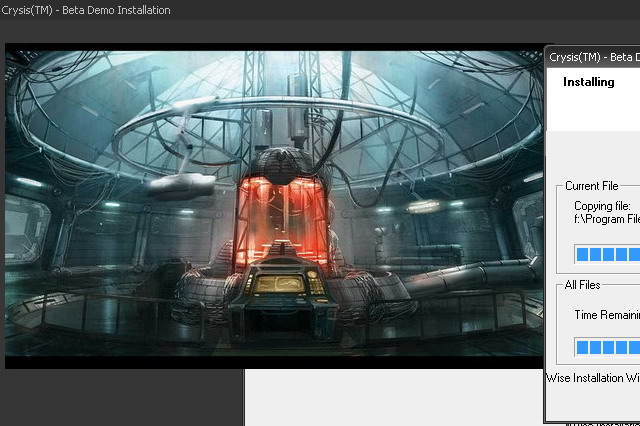Click the "Current File" group label
640x426 pixels.
coord(591,186)
